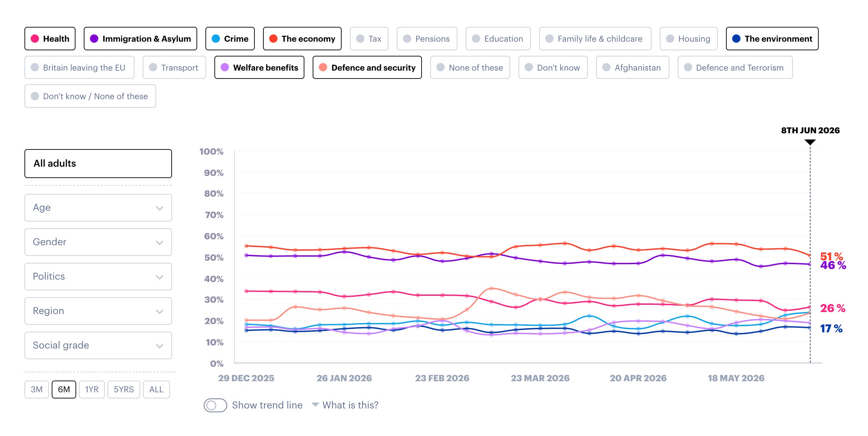Disable the Health series chip
The width and height of the screenshot is (868, 436).
click(x=50, y=39)
